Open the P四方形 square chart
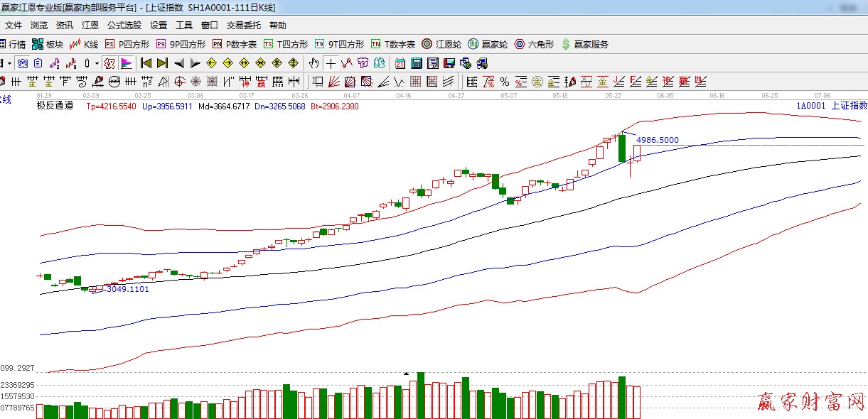Viewport: 868px width, 419px height. pos(128,44)
